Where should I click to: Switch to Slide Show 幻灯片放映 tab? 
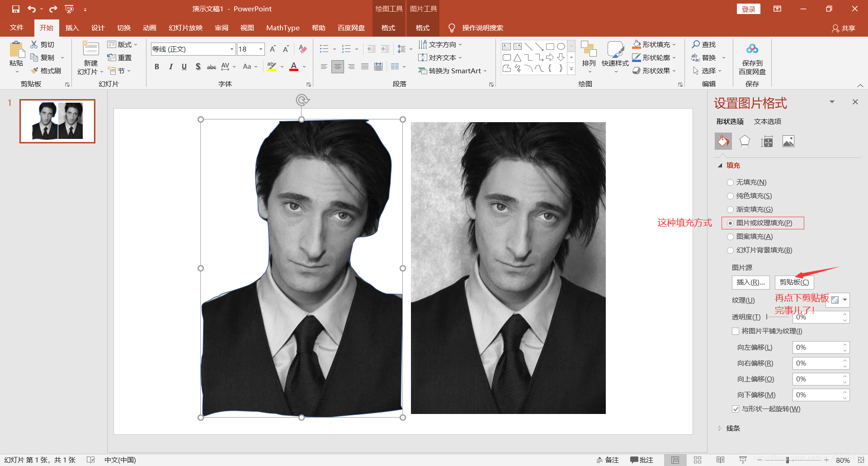pyautogui.click(x=185, y=28)
